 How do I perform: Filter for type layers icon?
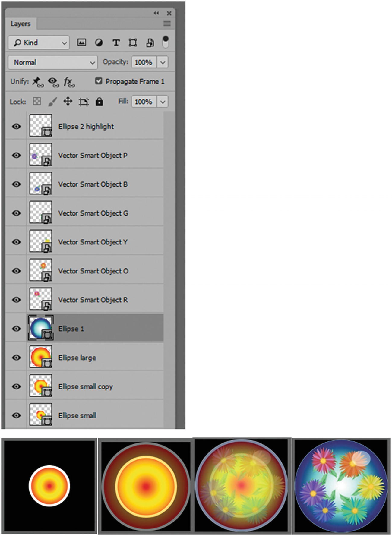tap(116, 43)
